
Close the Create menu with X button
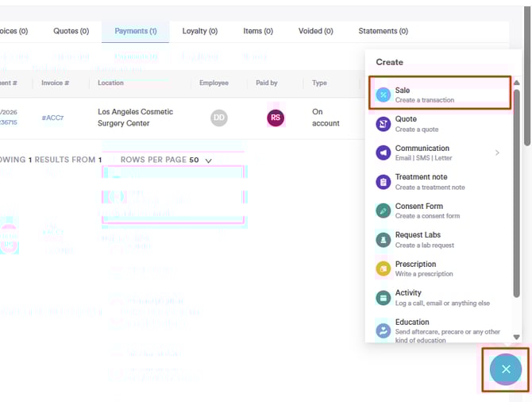click(x=506, y=369)
